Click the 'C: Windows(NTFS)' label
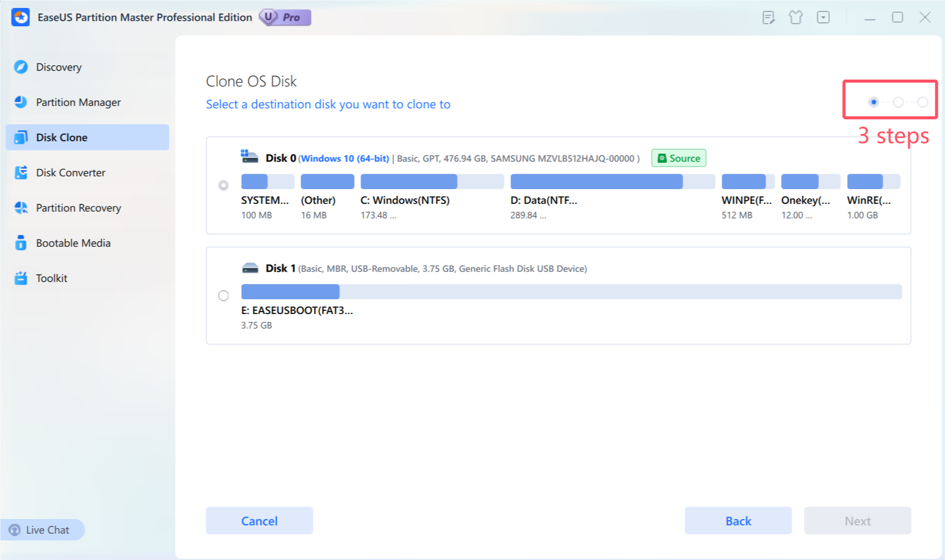 pyautogui.click(x=405, y=200)
